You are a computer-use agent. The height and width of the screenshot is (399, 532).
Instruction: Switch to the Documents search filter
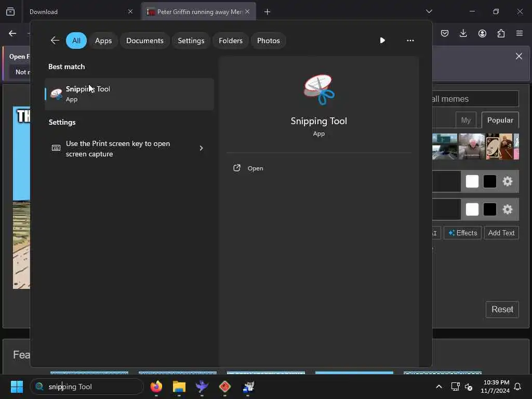click(x=145, y=41)
